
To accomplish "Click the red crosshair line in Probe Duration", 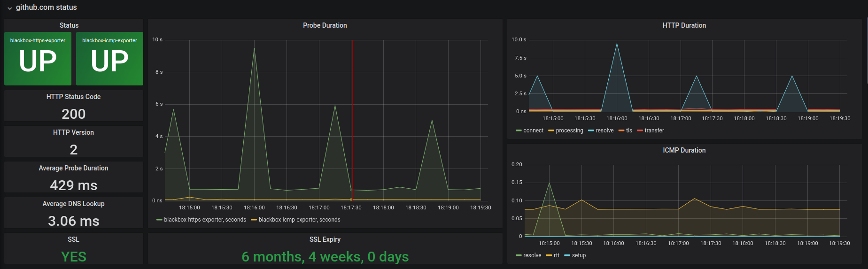I will coord(351,120).
